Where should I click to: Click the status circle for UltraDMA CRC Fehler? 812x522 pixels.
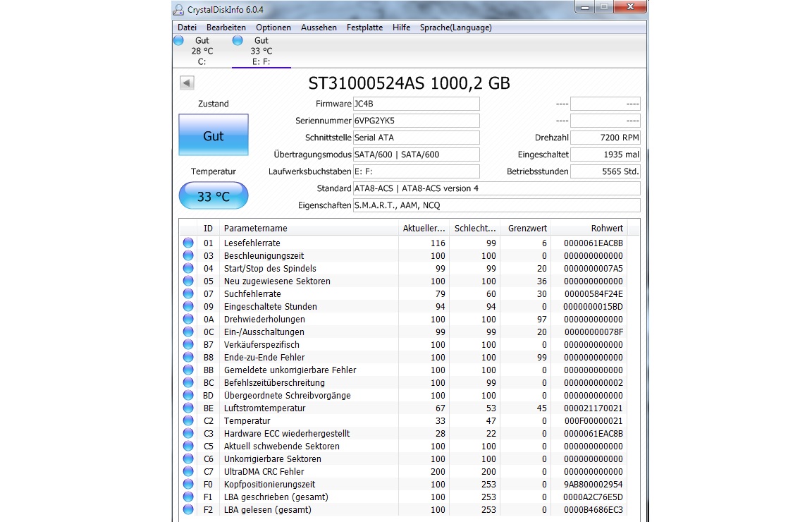188,471
